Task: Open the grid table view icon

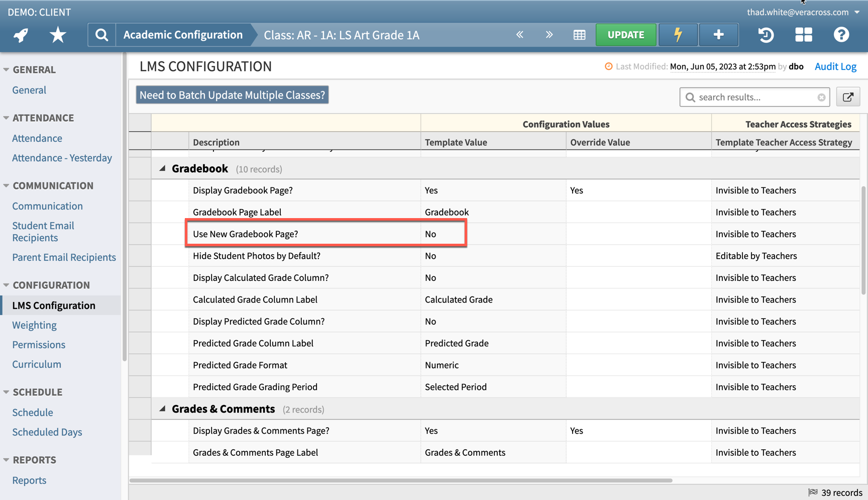Action: coord(579,35)
